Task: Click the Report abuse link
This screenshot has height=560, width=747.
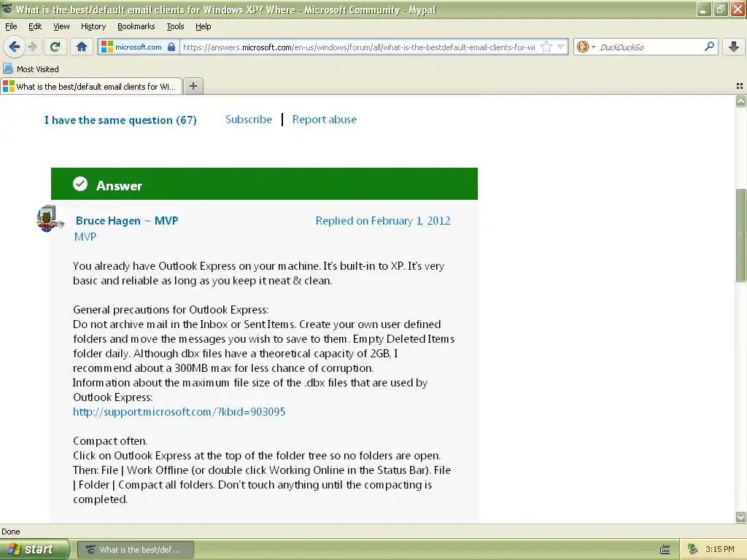Action: tap(325, 120)
